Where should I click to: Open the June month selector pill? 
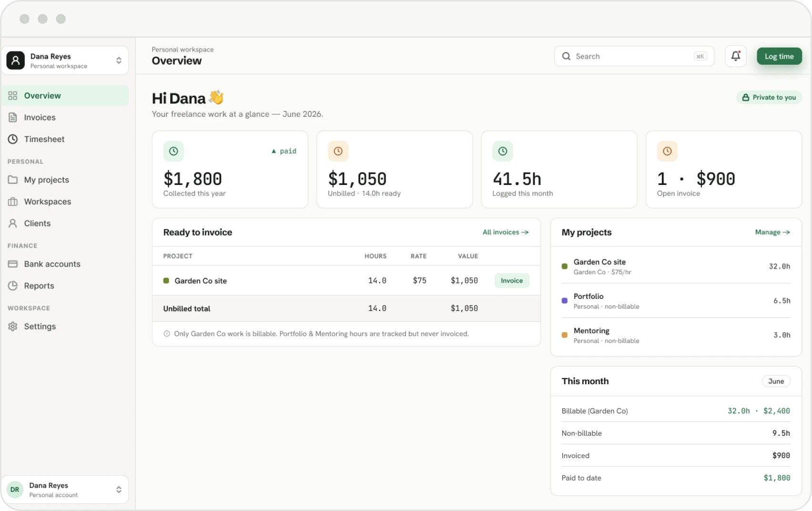click(x=776, y=381)
